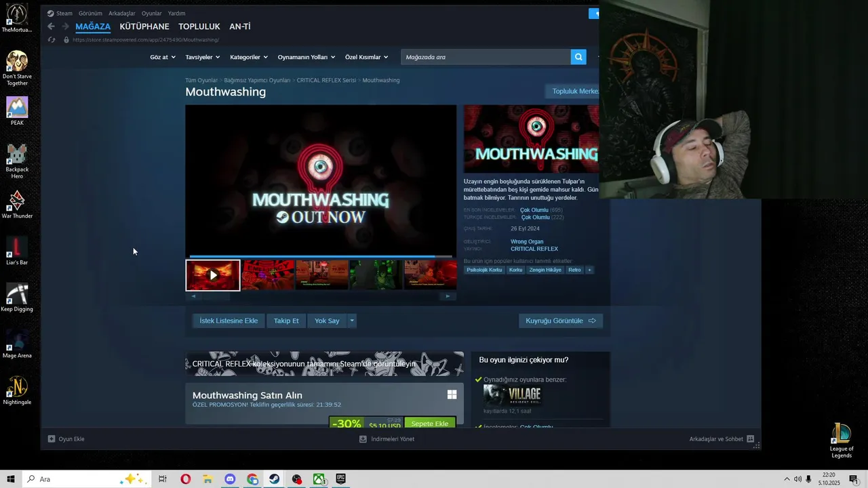Open Xbox app from taskbar

(x=318, y=479)
